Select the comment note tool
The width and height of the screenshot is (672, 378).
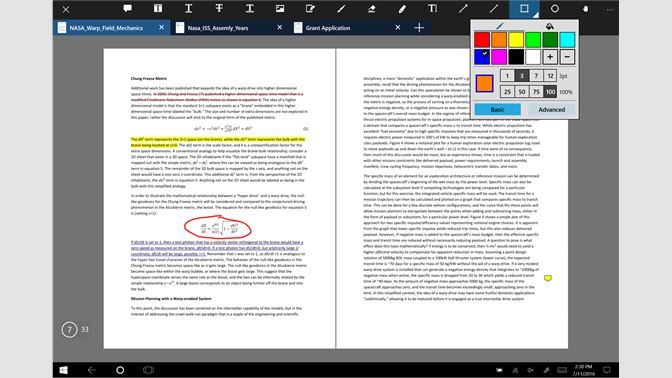click(x=127, y=9)
